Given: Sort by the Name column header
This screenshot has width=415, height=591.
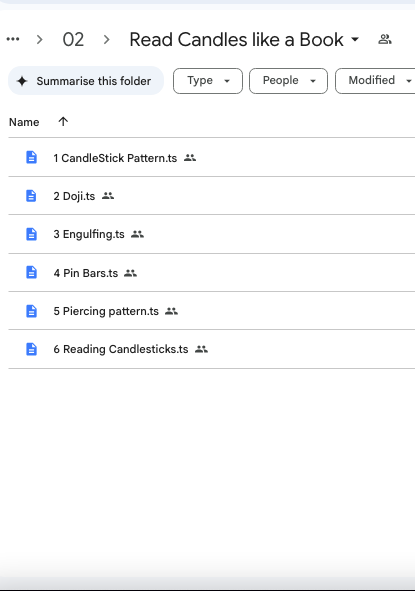Looking at the screenshot, I should 24,122.
